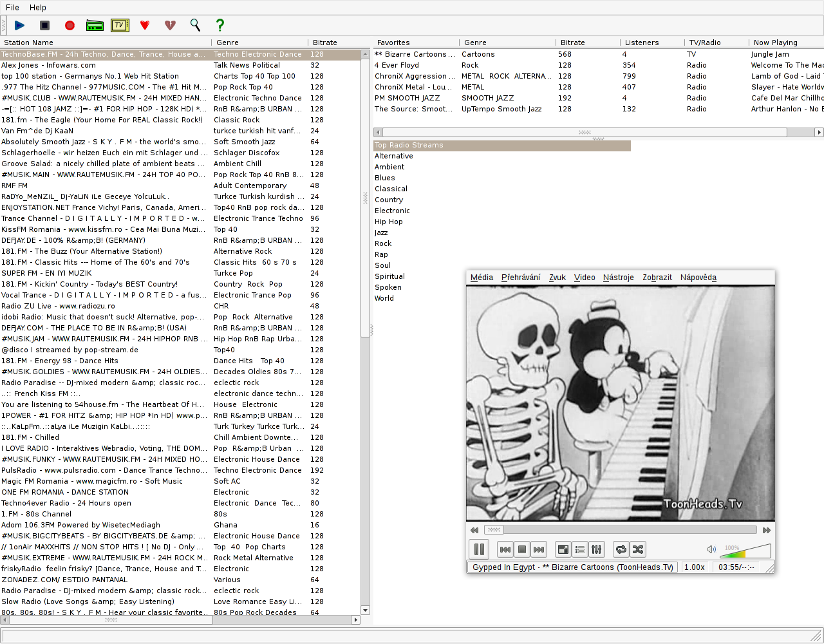Viewport: 824px width, 644px height.
Task: Open the VLC Zobrazit menu
Action: [x=657, y=278]
